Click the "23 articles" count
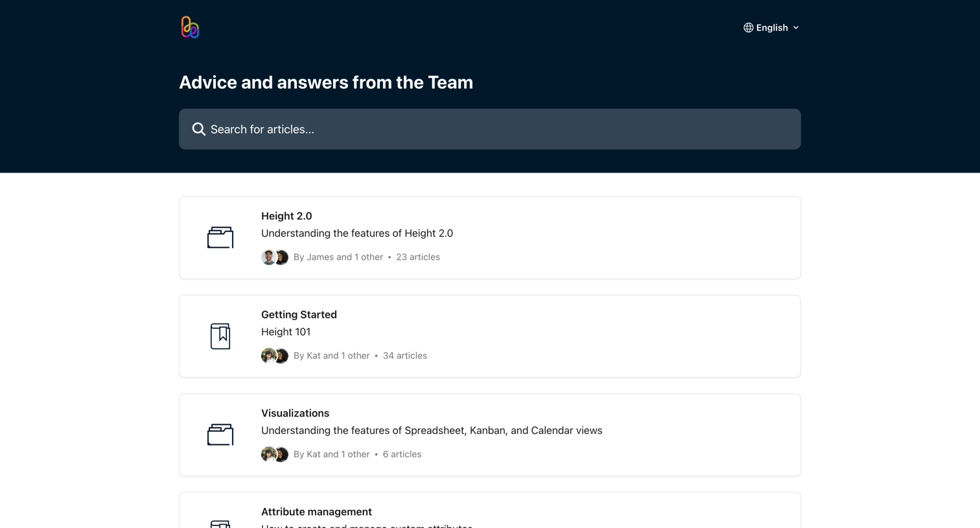This screenshot has width=980, height=528. point(418,257)
